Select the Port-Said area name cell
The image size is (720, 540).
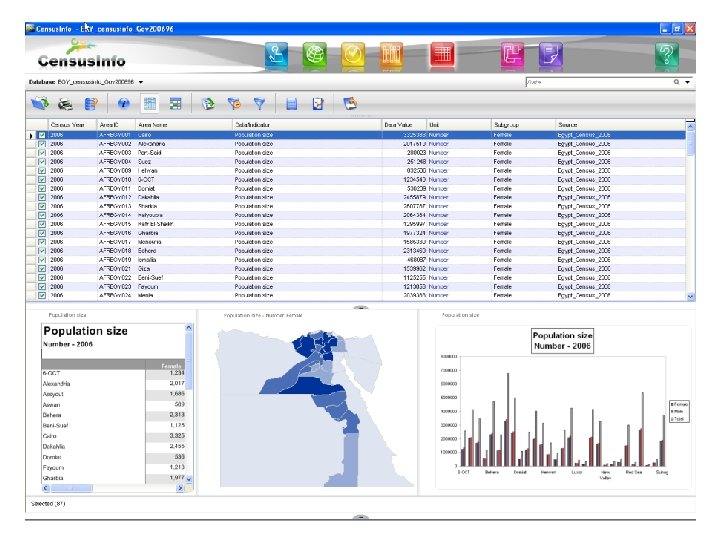click(x=184, y=152)
